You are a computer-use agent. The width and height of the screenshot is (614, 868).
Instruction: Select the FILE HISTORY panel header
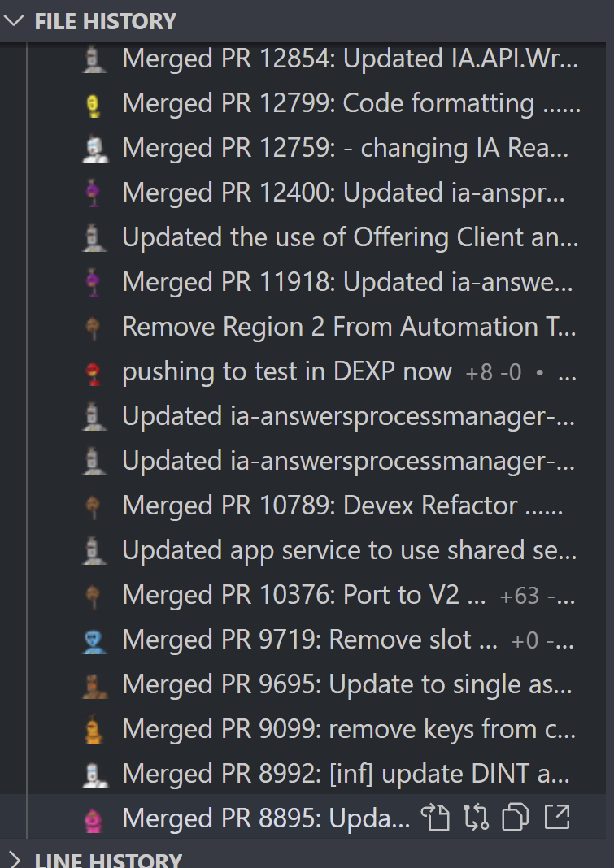tap(106, 21)
